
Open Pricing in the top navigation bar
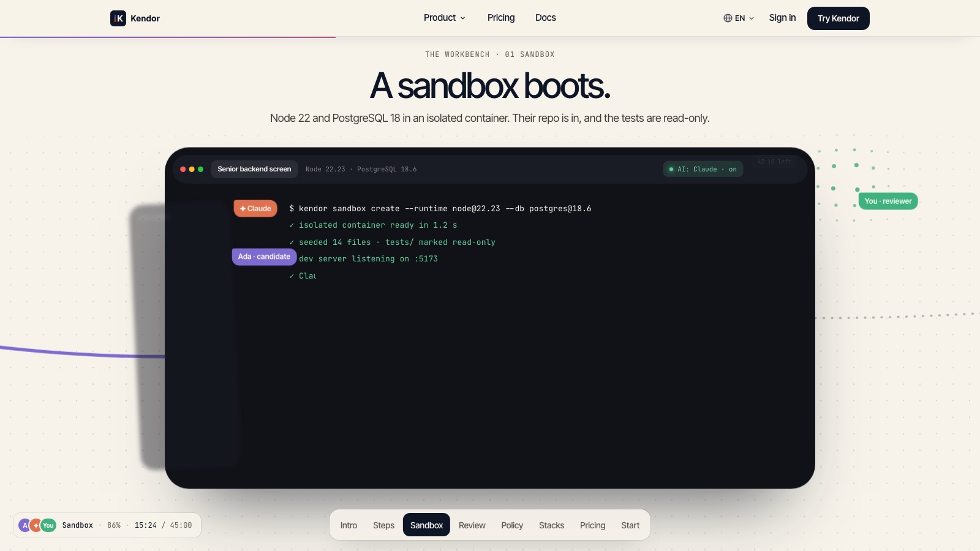click(501, 18)
